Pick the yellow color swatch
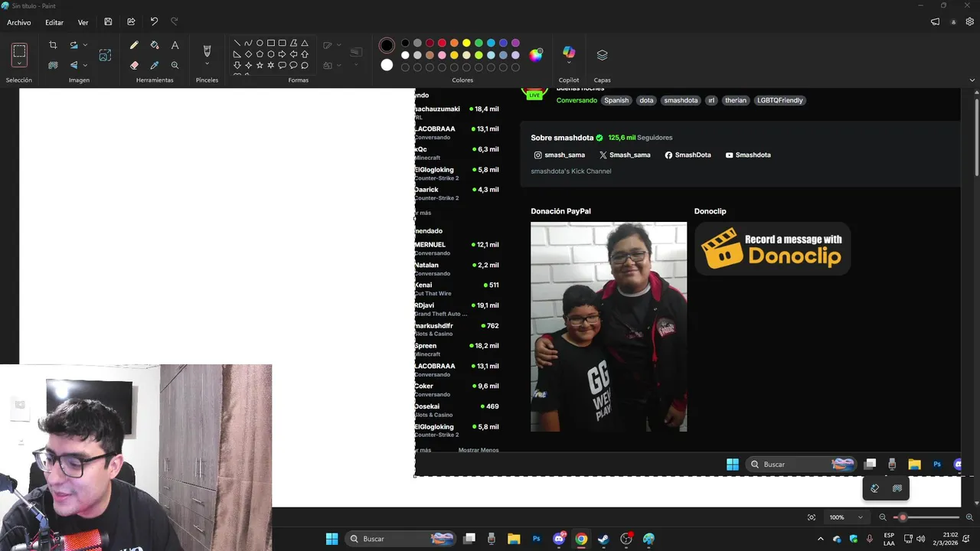The image size is (980, 551). tap(466, 43)
